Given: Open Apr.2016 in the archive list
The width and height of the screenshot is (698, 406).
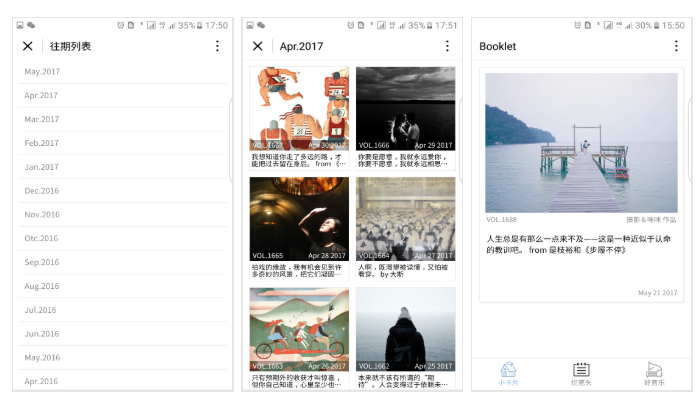Looking at the screenshot, I should [122, 381].
